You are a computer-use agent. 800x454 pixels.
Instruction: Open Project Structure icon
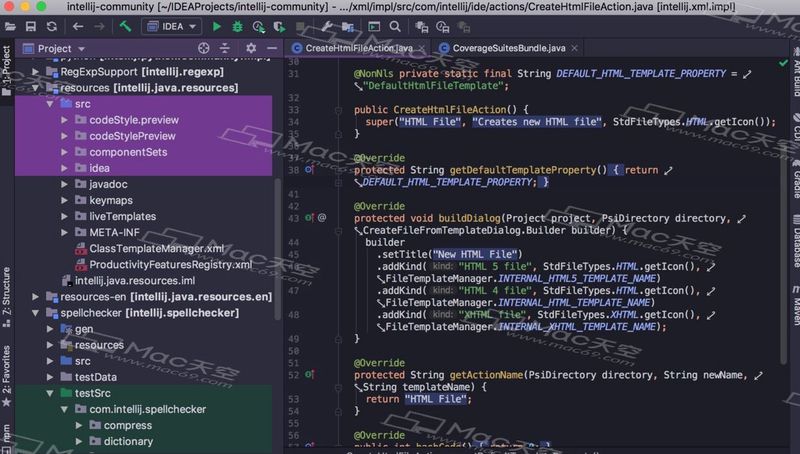348,27
